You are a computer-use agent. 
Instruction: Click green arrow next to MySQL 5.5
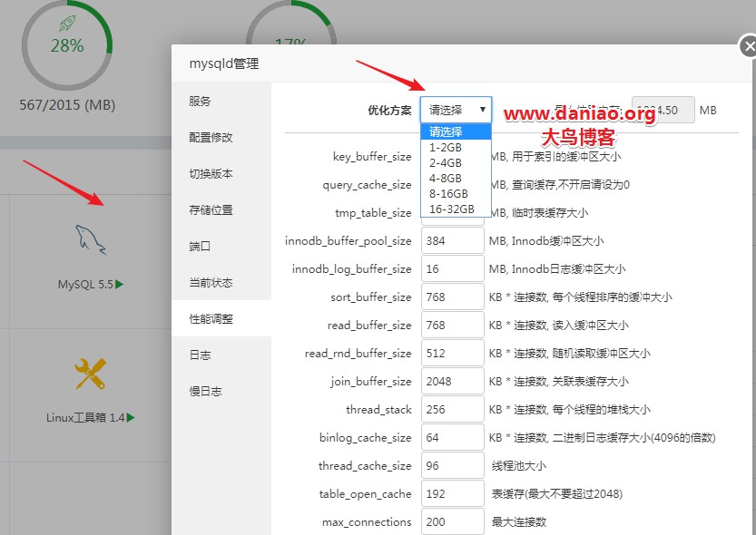(x=120, y=285)
